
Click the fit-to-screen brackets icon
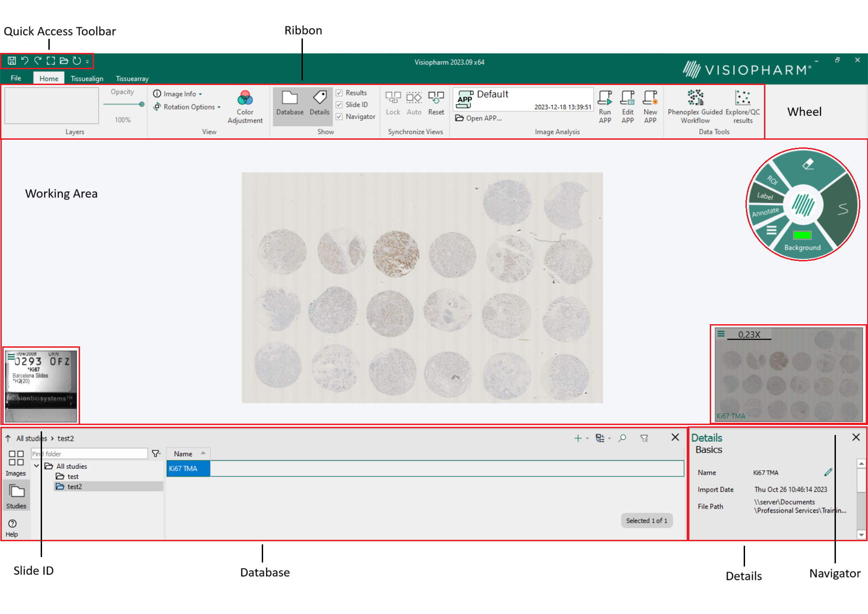click(51, 61)
